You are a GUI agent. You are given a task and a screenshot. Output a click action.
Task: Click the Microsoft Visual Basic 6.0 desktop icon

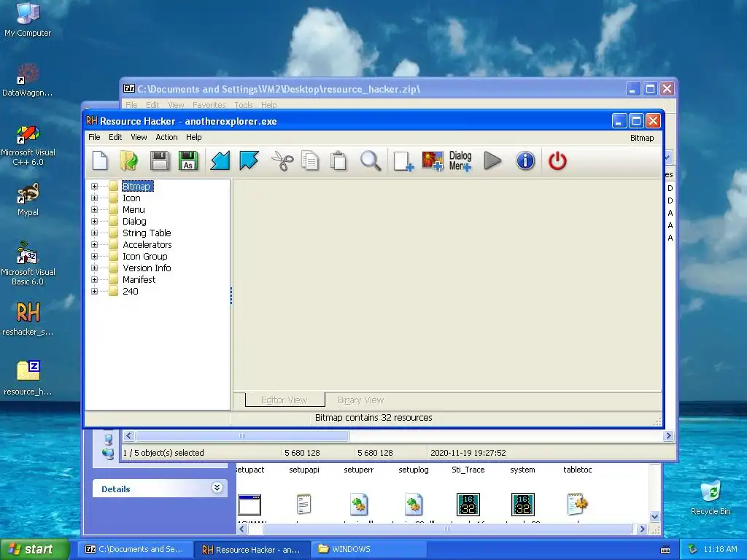point(28,263)
